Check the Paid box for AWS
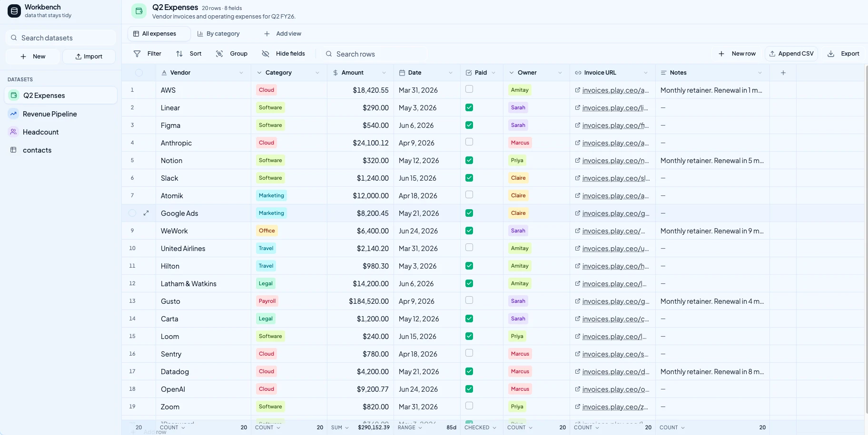868x435 pixels. point(469,89)
